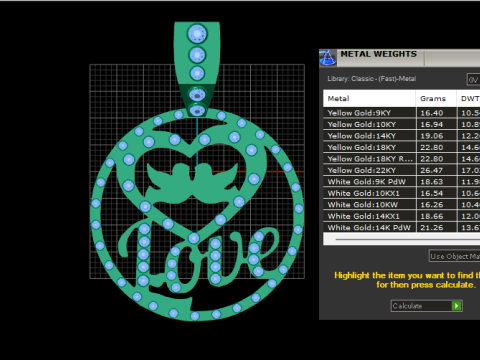Screen dimensions: 480x360
Task: Select the White Gold:14K PdW row
Action: point(401,227)
